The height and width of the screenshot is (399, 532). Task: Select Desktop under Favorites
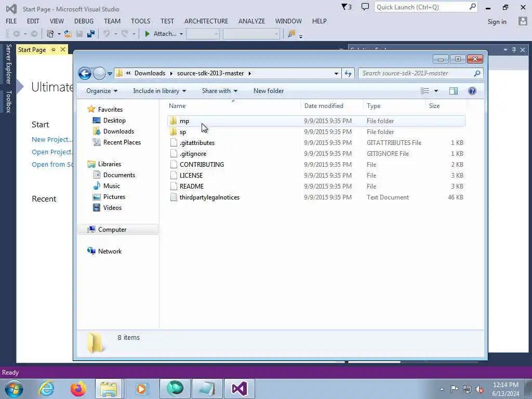(114, 121)
